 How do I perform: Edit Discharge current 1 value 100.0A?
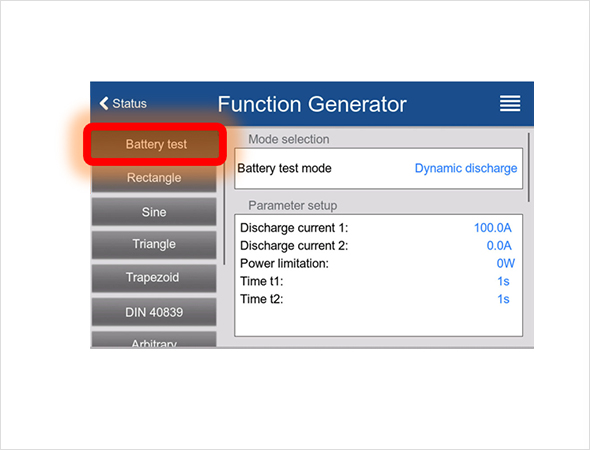(x=493, y=228)
